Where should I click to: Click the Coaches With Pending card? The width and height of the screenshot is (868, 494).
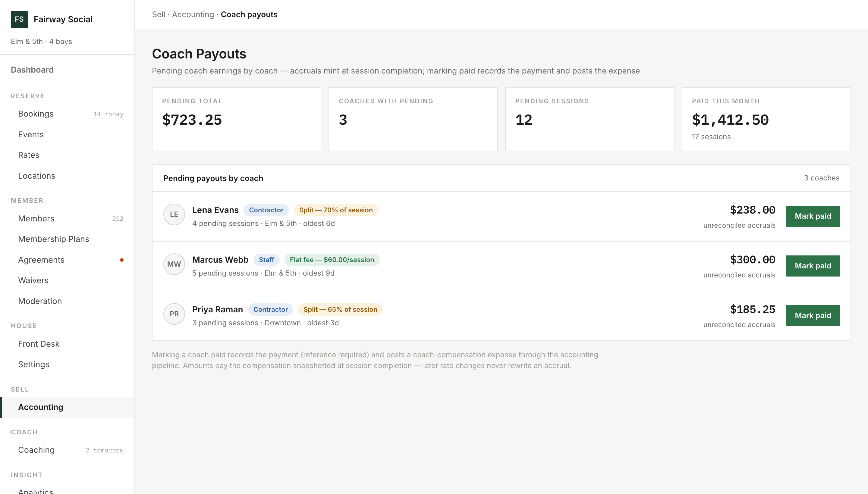tap(413, 119)
